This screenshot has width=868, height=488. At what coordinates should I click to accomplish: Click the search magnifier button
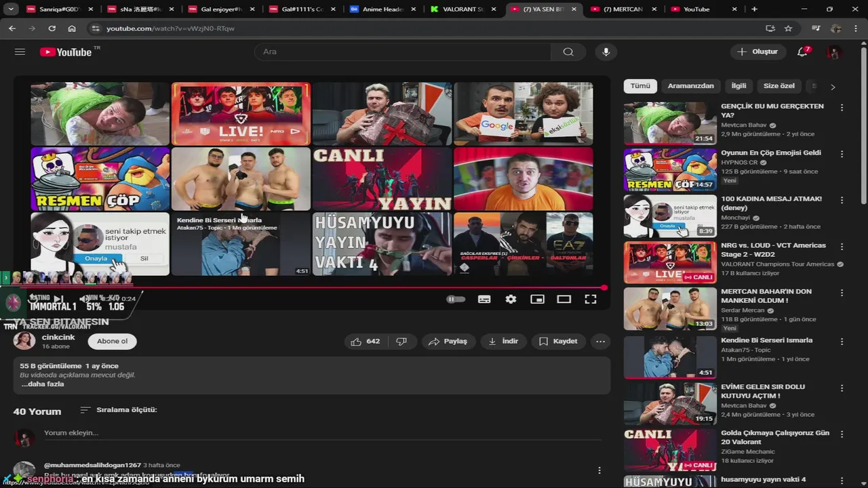pos(568,52)
